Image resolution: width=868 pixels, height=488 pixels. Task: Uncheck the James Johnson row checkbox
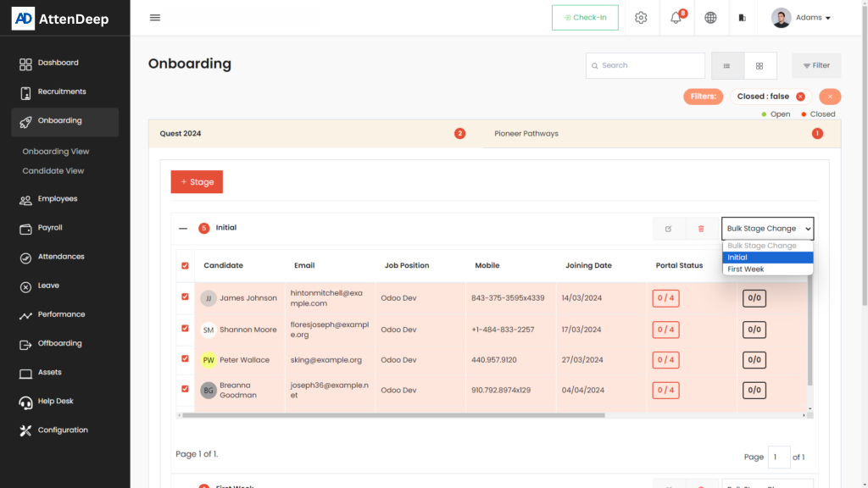click(x=186, y=297)
